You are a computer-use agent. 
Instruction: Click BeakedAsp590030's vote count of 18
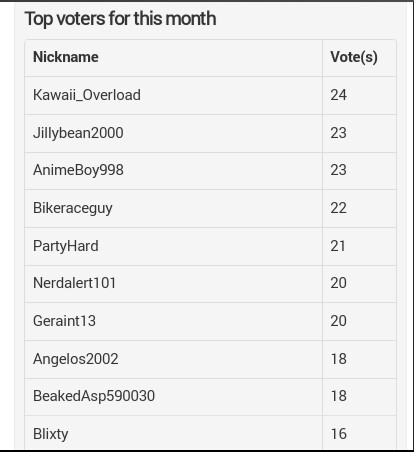(338, 396)
